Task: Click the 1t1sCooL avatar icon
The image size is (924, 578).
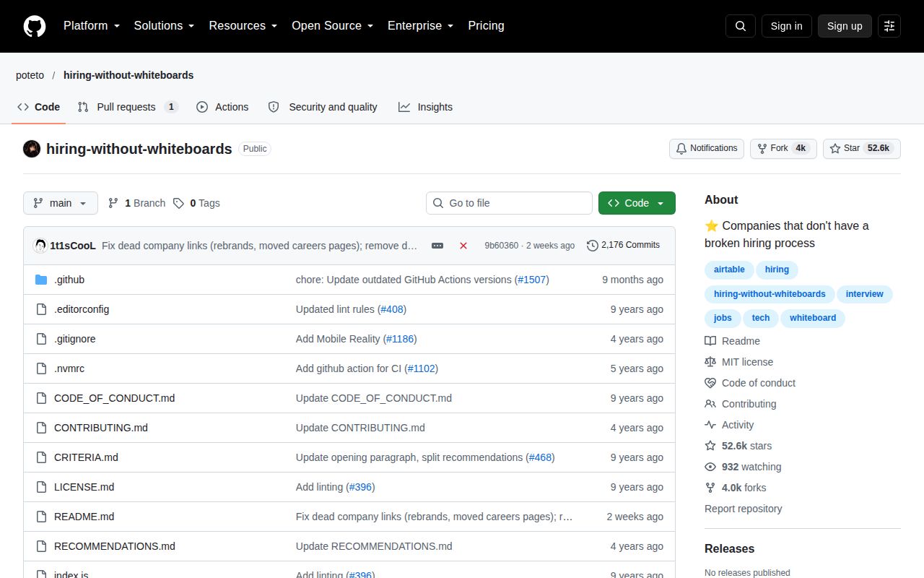Action: point(40,246)
